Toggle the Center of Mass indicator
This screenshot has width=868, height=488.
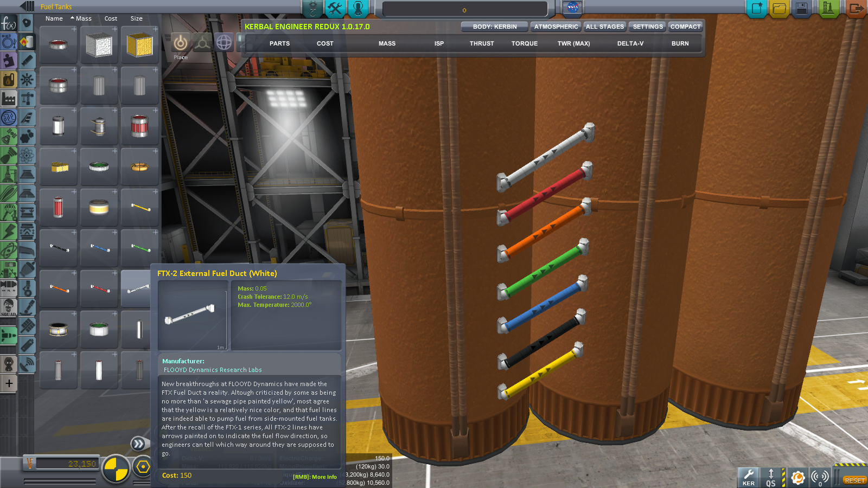pos(116,469)
